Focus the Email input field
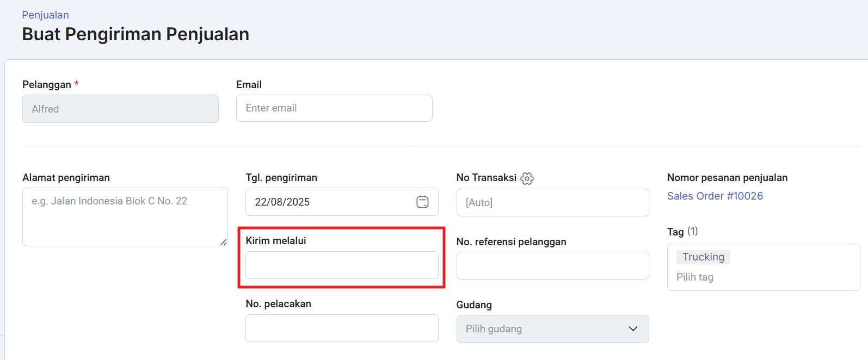The height and width of the screenshot is (360, 868). (334, 108)
